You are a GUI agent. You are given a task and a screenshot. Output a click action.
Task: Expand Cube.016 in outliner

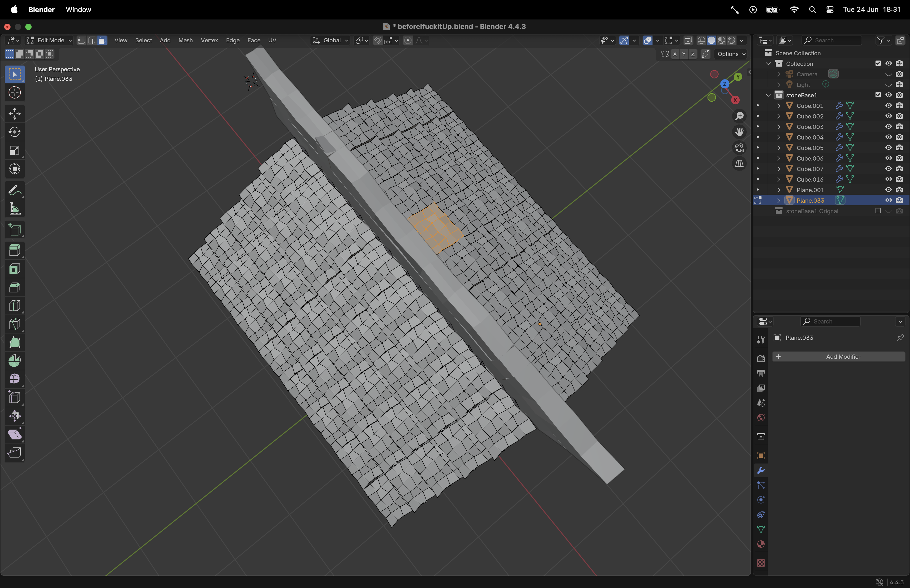tap(779, 179)
